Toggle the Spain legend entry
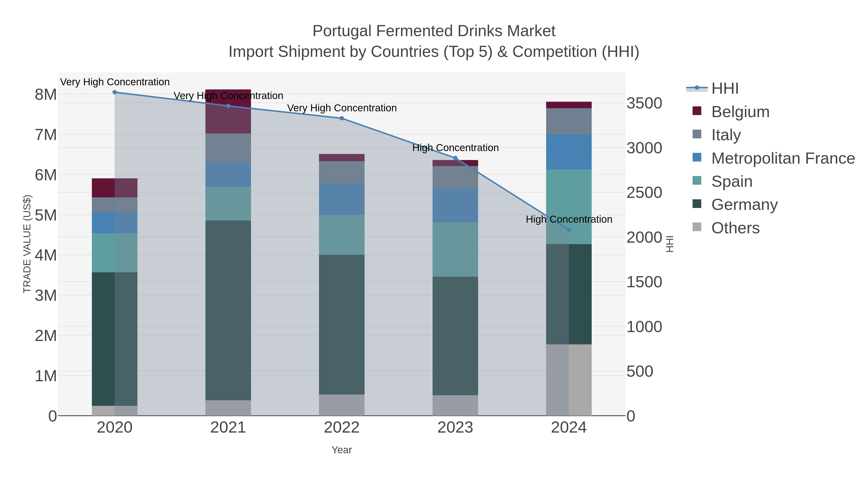The height and width of the screenshot is (488, 868). coord(722,181)
